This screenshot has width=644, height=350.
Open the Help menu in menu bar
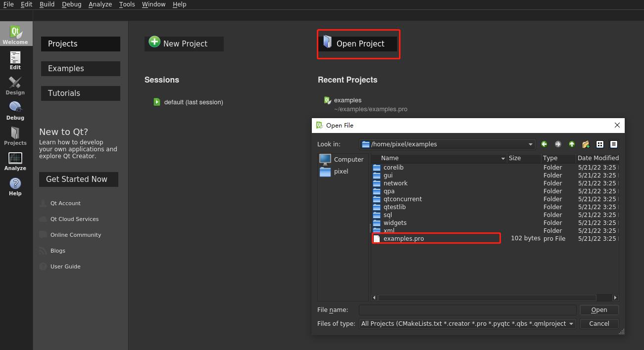point(179,4)
